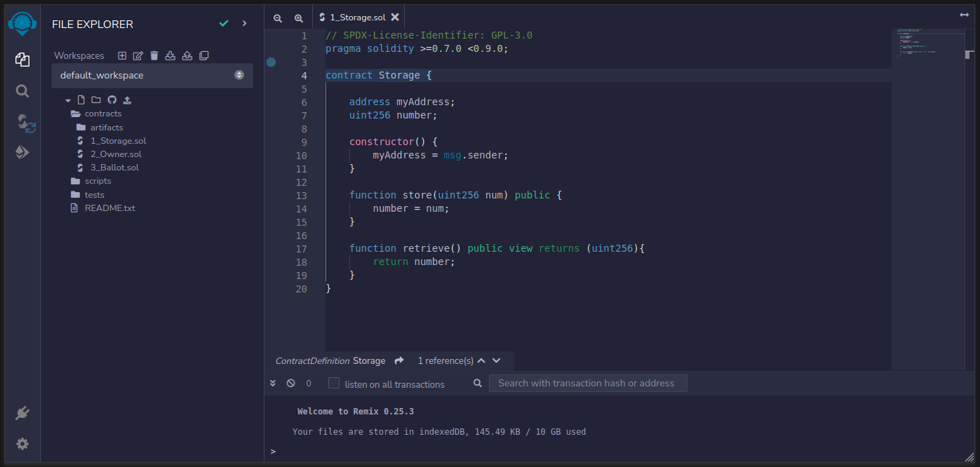Upload a file to the workspace
This screenshot has width=980, height=467.
pyautogui.click(x=127, y=100)
